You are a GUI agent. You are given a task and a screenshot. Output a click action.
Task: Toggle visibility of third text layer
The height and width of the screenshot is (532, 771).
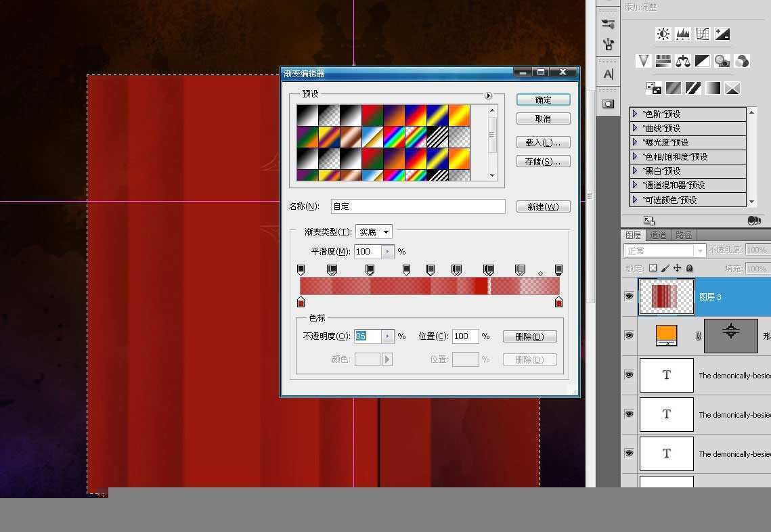[x=629, y=453]
